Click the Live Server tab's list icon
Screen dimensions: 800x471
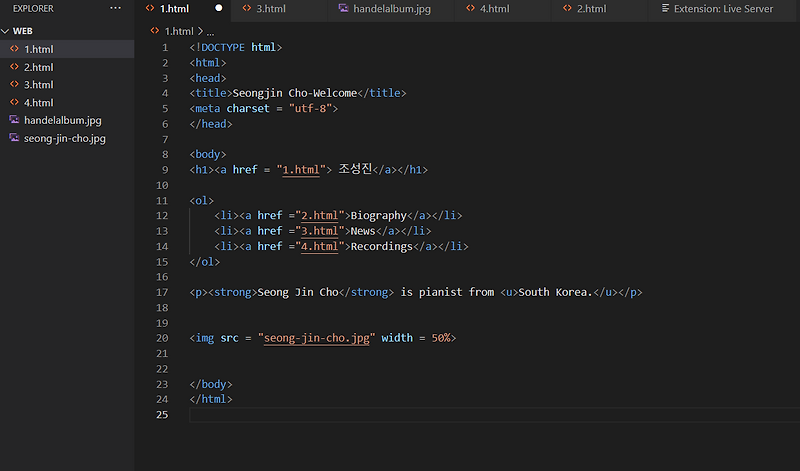666,9
